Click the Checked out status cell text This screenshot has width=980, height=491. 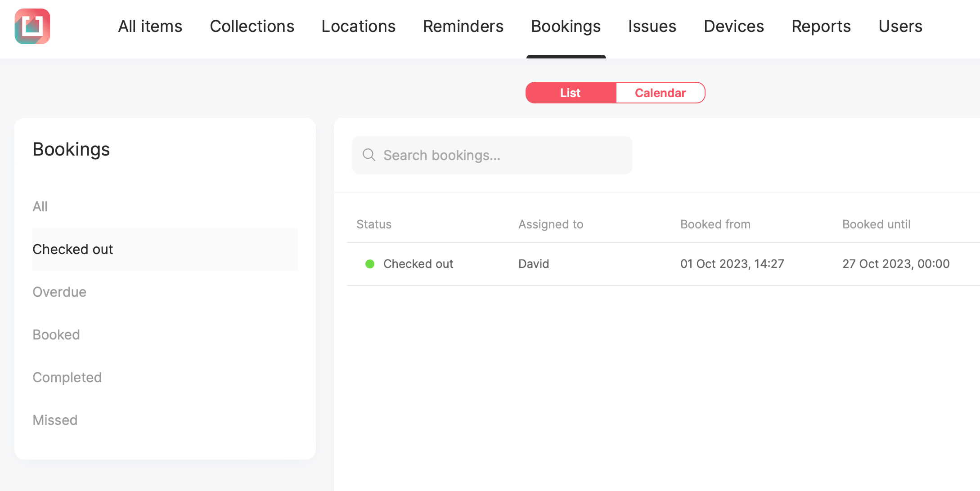click(x=418, y=264)
